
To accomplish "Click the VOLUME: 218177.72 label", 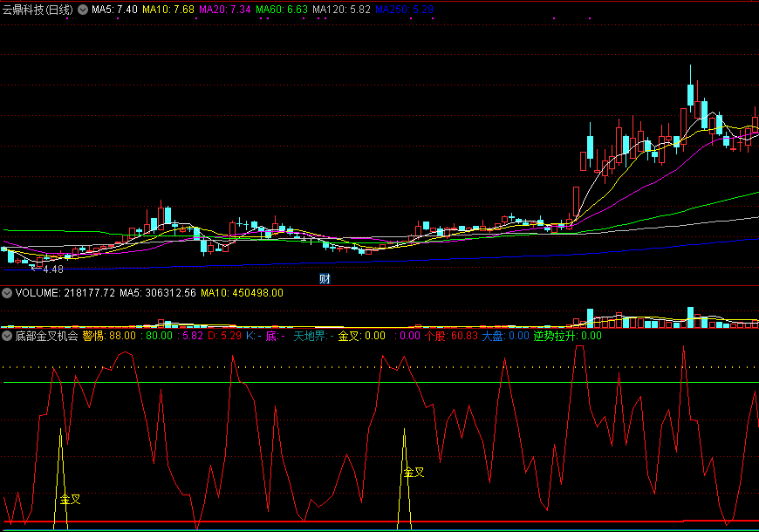I will coord(65,293).
